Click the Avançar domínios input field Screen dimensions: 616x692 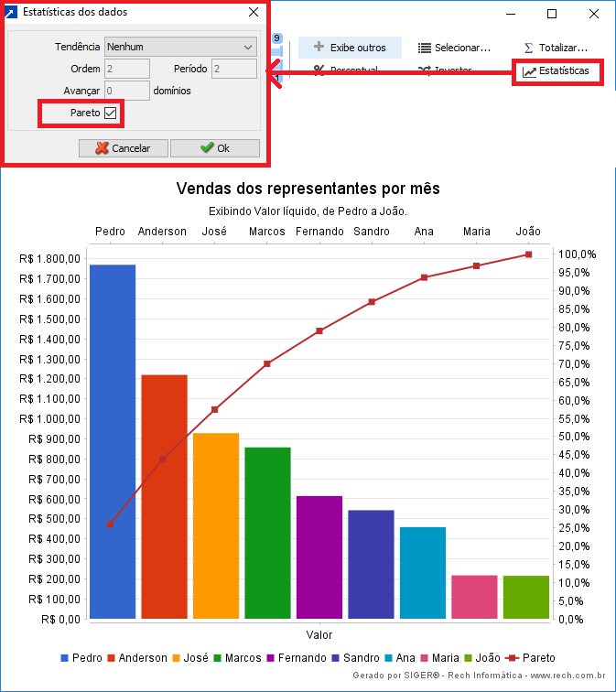pos(127,91)
